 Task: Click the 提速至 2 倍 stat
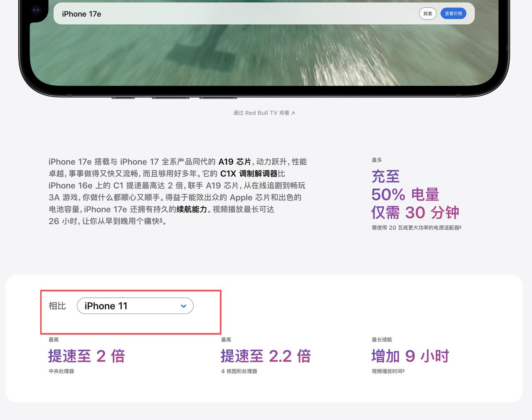(86, 356)
